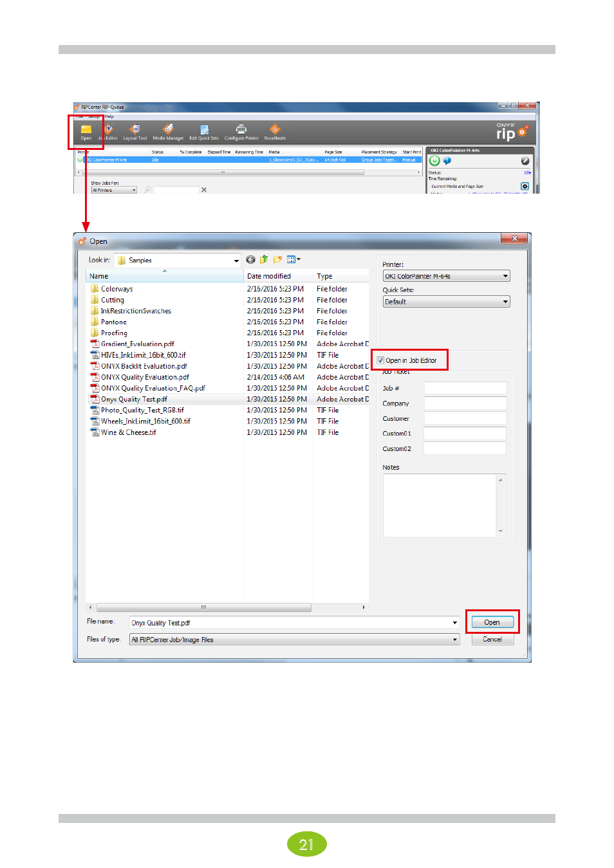Image resolution: width=614 pixels, height=868 pixels.
Task: Open the Job Editor toolbar icon
Action: click(108, 131)
